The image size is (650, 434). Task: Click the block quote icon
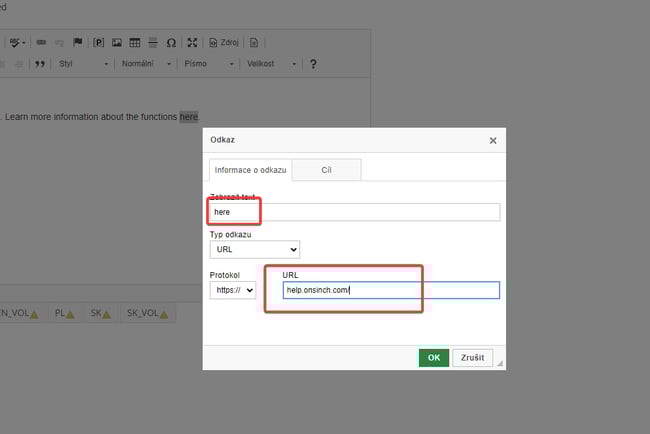40,64
